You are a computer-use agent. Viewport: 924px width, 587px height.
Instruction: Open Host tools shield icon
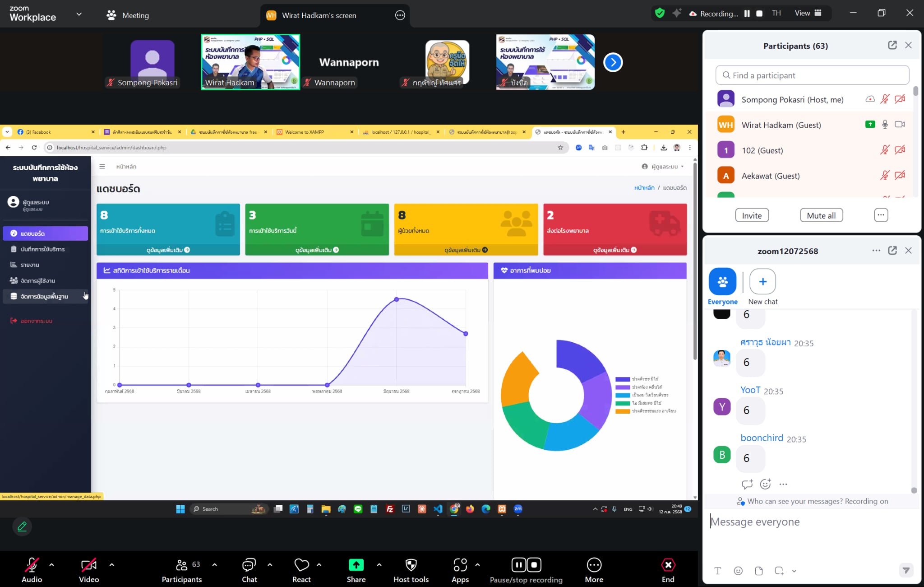411,565
